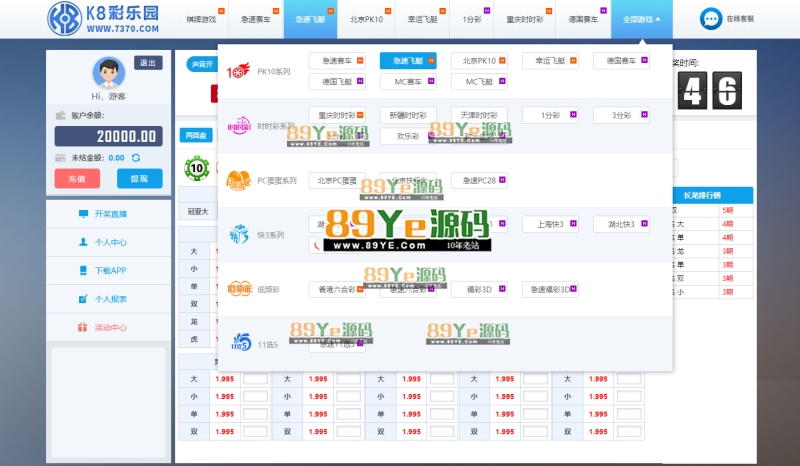Log out with the 退出 button

coord(148,63)
